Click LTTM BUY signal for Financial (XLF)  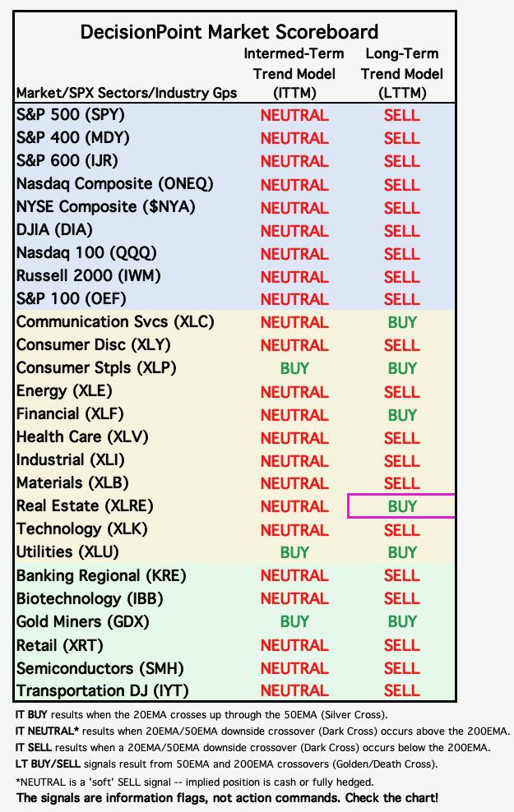402,415
